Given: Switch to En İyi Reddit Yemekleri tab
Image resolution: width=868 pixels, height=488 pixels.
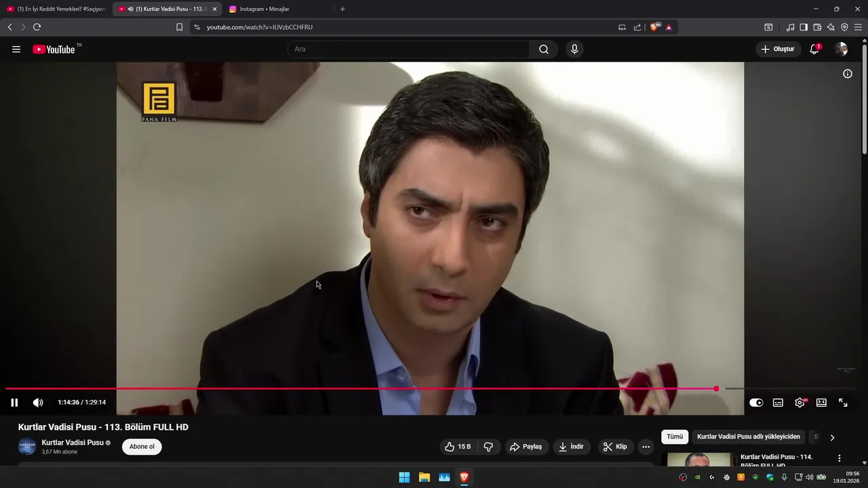Looking at the screenshot, I should click(x=56, y=9).
